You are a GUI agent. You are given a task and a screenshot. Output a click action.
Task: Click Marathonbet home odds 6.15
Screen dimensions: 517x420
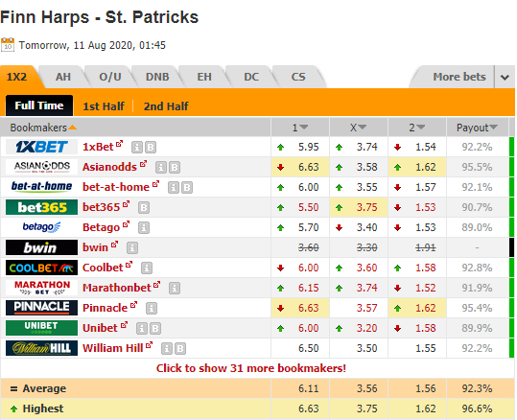[x=308, y=288]
